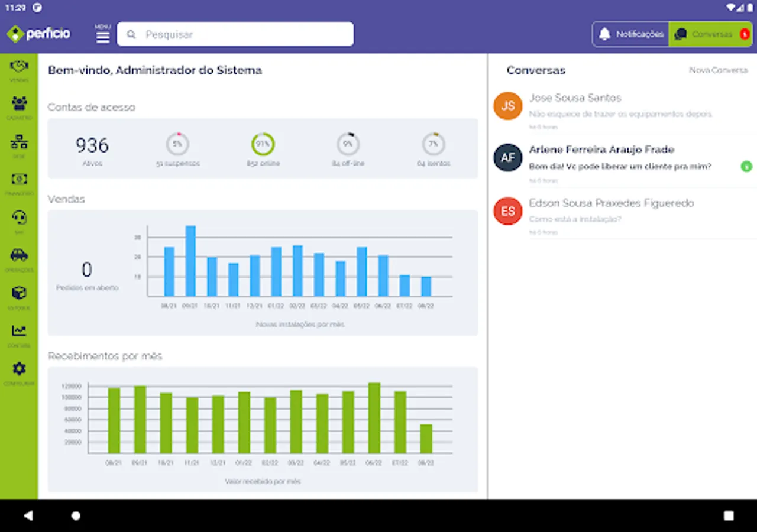Image resolution: width=757 pixels, height=532 pixels.
Task: Open the Vendas handshake sidebar icon
Action: coord(19,70)
